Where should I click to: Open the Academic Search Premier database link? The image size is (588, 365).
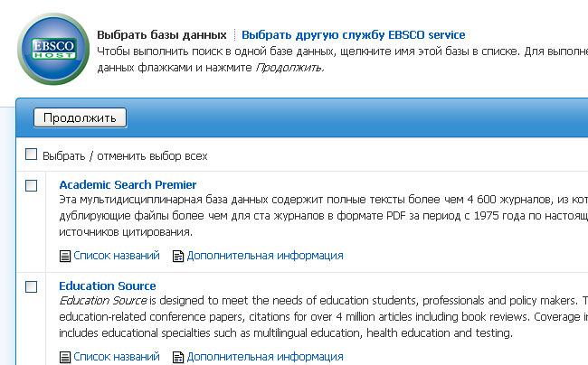pyautogui.click(x=128, y=184)
